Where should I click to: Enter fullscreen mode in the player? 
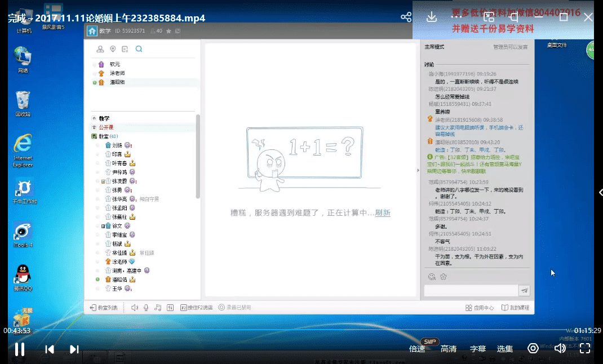585,349
